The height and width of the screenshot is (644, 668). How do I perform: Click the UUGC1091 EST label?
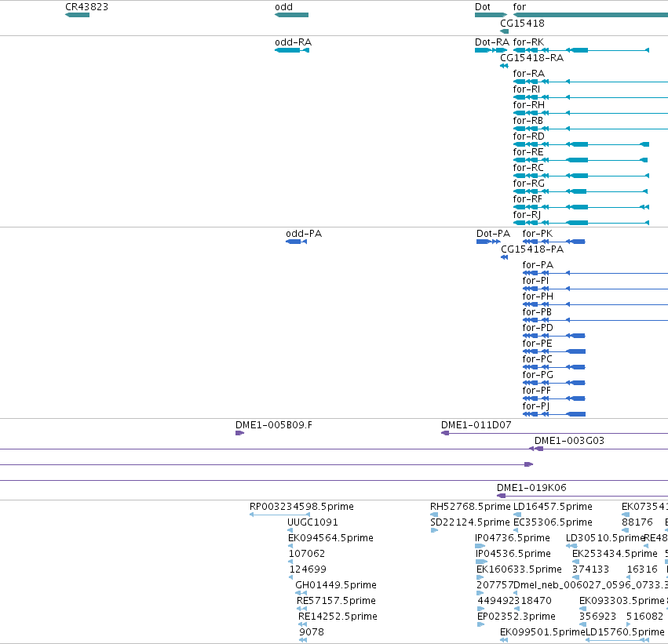[312, 522]
